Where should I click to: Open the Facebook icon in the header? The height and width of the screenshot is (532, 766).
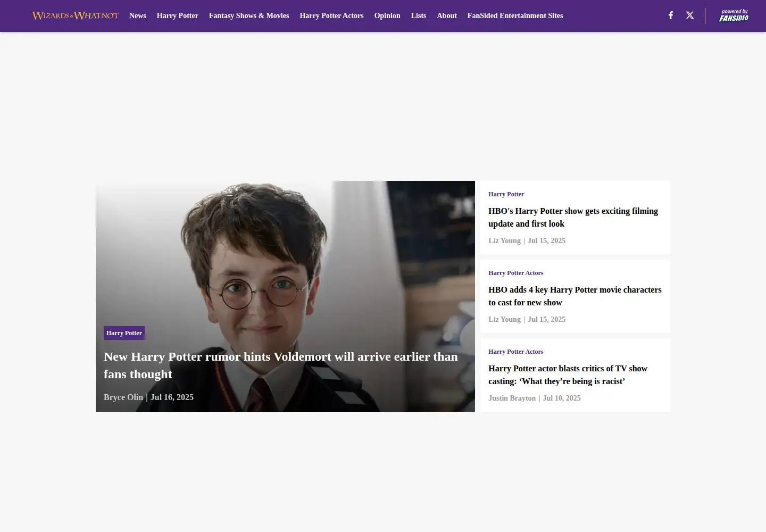tap(670, 15)
